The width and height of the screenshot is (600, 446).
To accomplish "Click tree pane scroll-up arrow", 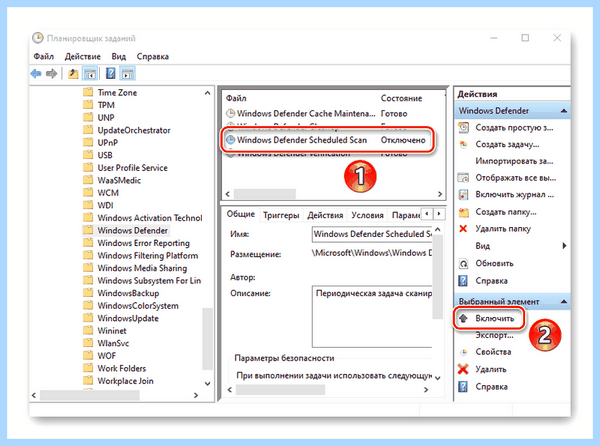I will 207,93.
